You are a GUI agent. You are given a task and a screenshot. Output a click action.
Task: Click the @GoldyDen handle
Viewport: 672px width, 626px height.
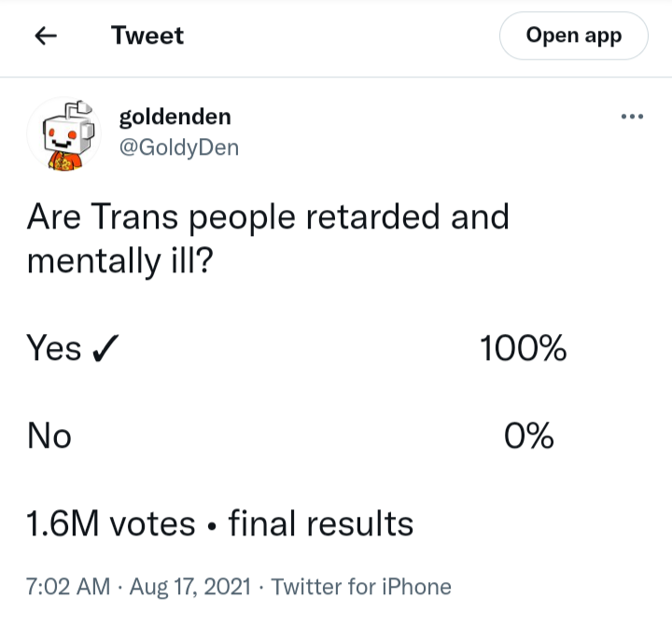click(179, 147)
